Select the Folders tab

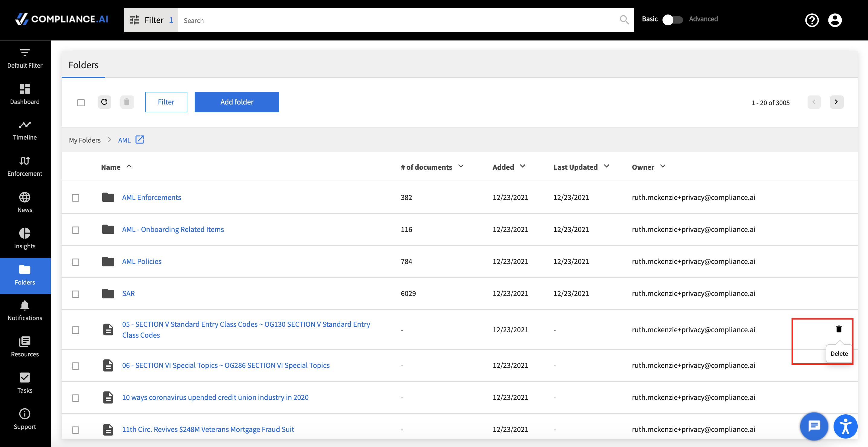(83, 65)
